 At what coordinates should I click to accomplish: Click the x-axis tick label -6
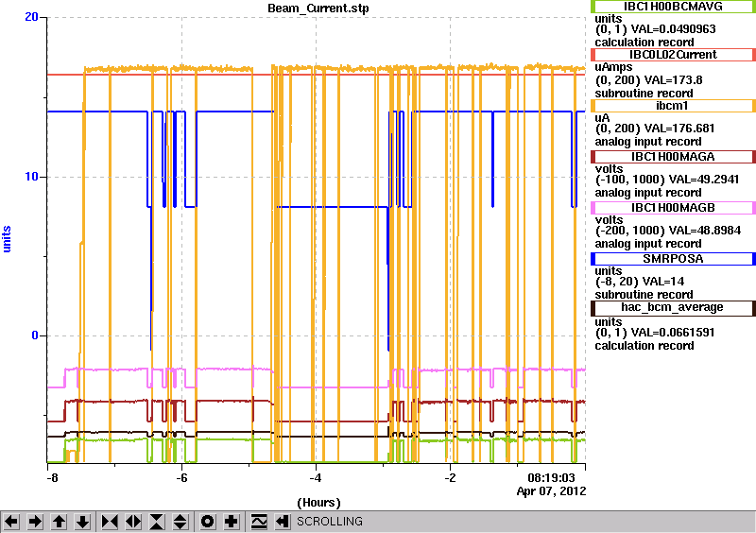[181, 478]
